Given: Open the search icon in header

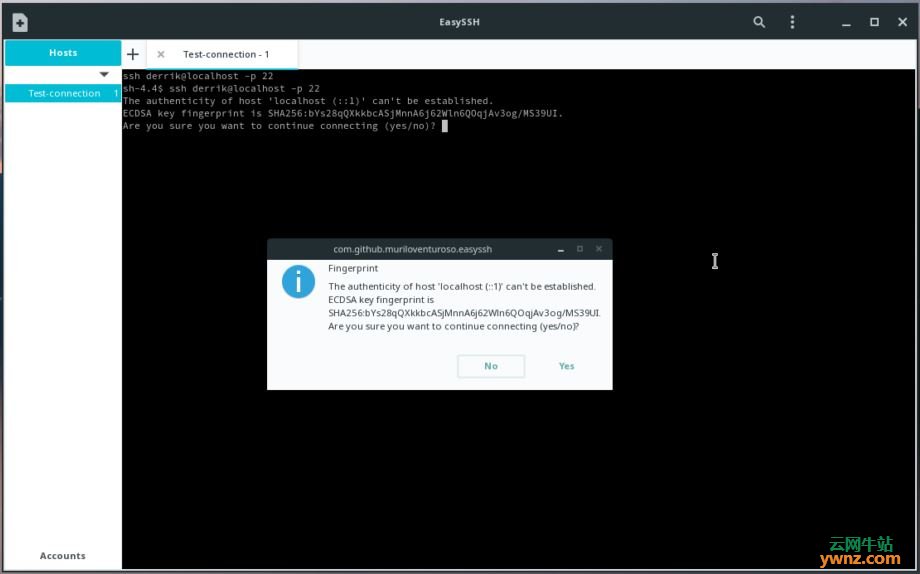Looking at the screenshot, I should point(759,22).
